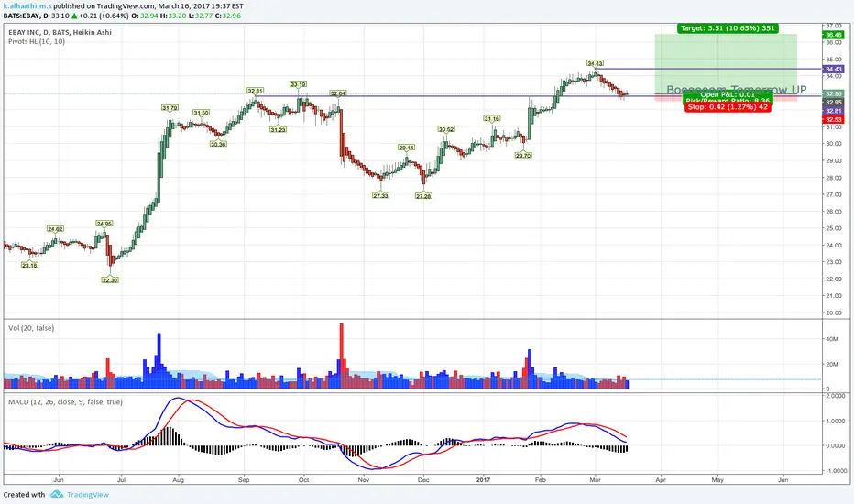854x504 pixels.
Task: Click the 24.62 pivot high label
Action: (55, 229)
